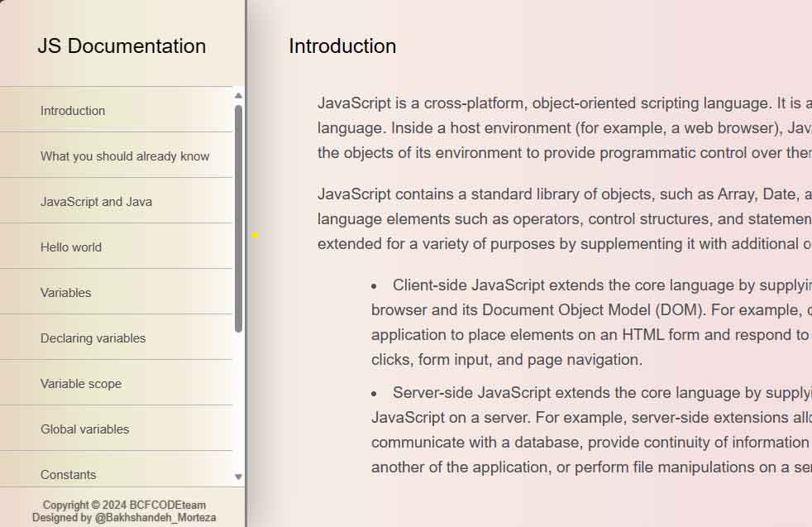Open Global variables from the sidebar
Screen dimensions: 812x527
[85, 429]
